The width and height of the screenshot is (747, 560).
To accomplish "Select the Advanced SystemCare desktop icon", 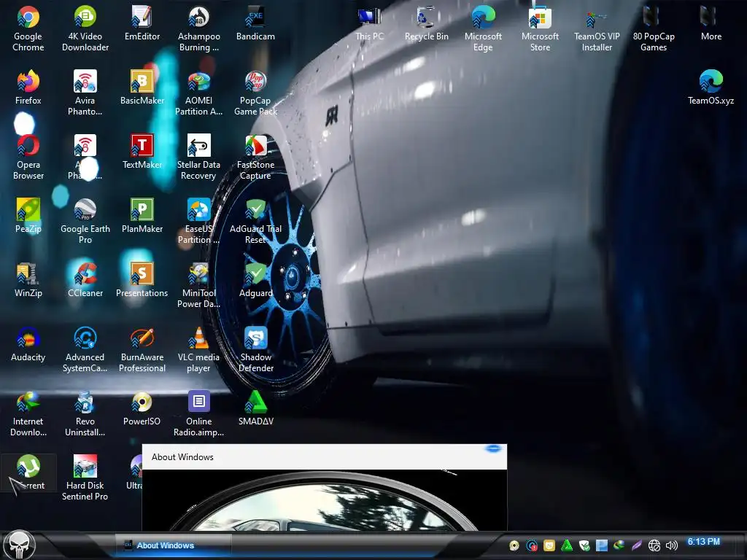I will click(x=85, y=349).
